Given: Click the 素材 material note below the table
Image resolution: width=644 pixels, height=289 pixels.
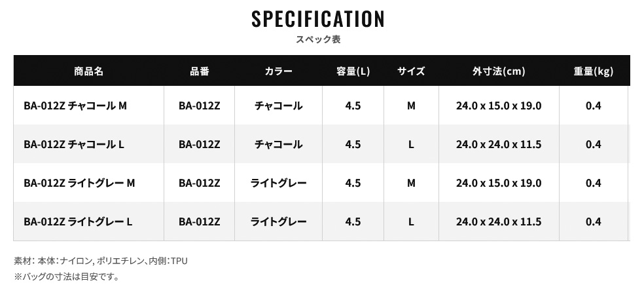Looking at the screenshot, I should (101, 261).
